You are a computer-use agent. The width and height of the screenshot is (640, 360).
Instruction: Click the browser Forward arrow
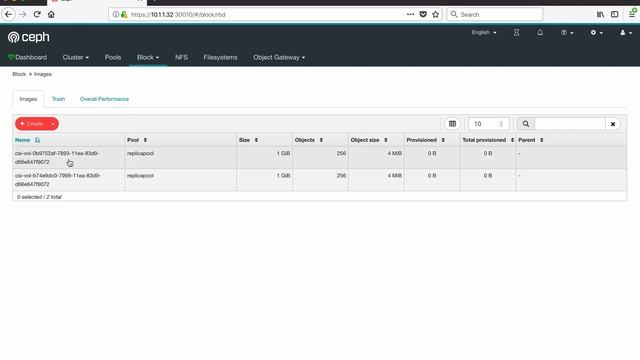pos(23,14)
